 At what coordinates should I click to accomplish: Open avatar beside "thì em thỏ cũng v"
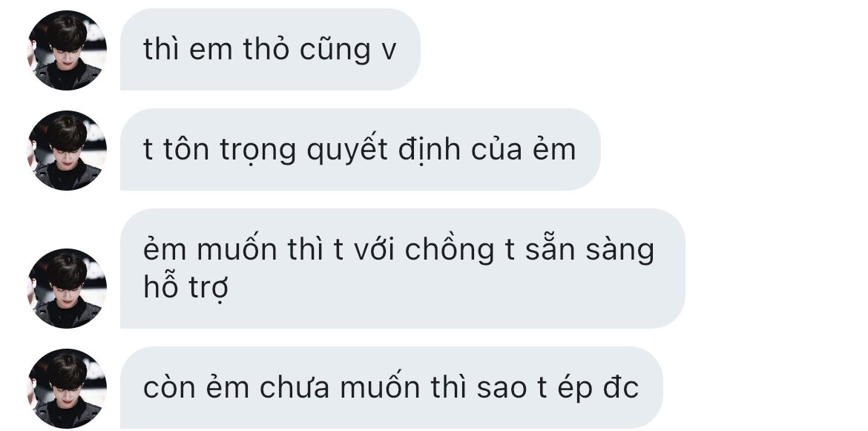[x=67, y=50]
